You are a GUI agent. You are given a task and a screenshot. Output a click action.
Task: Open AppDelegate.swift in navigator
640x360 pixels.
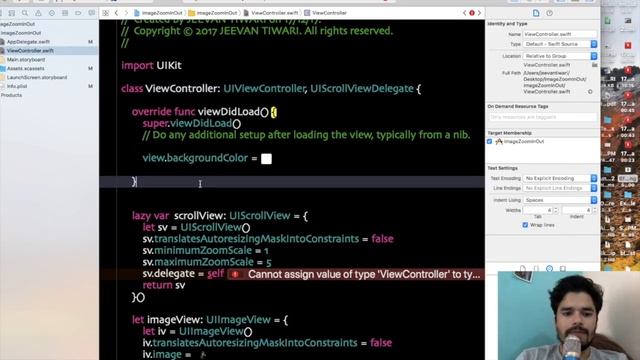28,42
